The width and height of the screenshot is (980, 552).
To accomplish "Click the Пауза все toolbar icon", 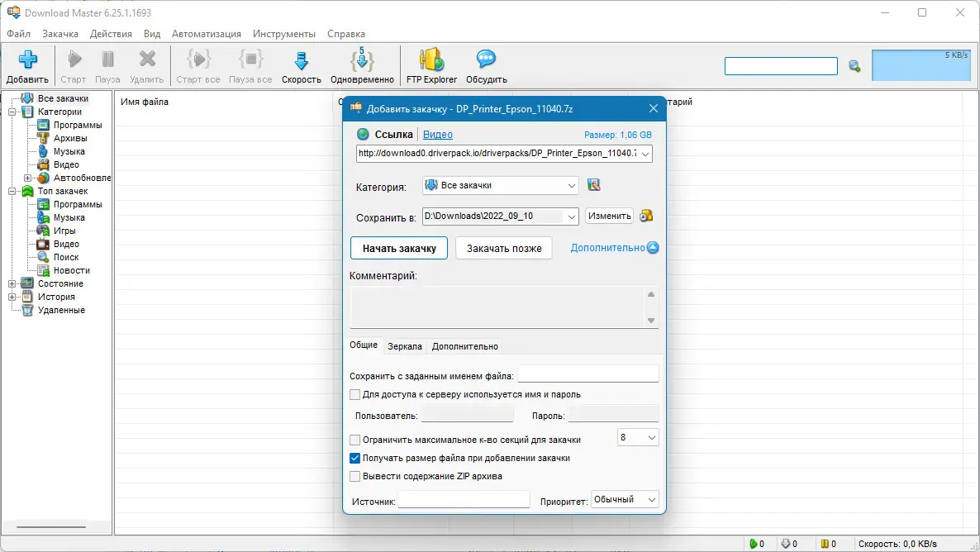I will [250, 59].
